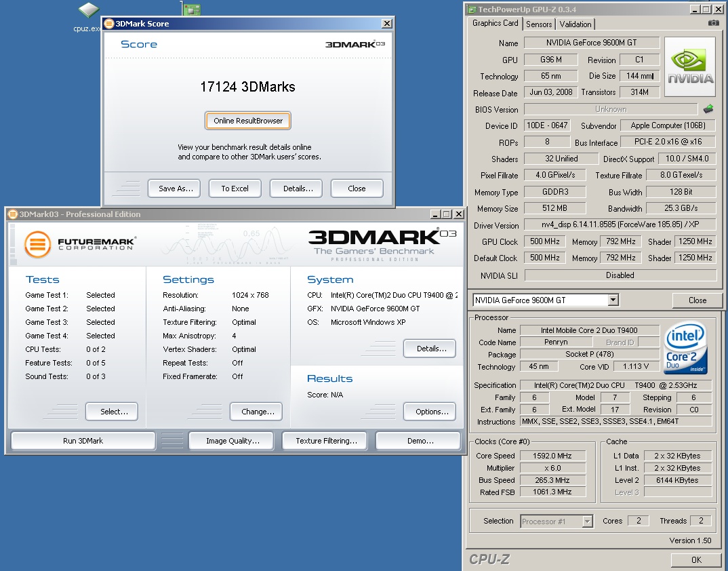This screenshot has height=571, width=728.
Task: Click the GPU Clock 500 MHz value
Action: (544, 241)
